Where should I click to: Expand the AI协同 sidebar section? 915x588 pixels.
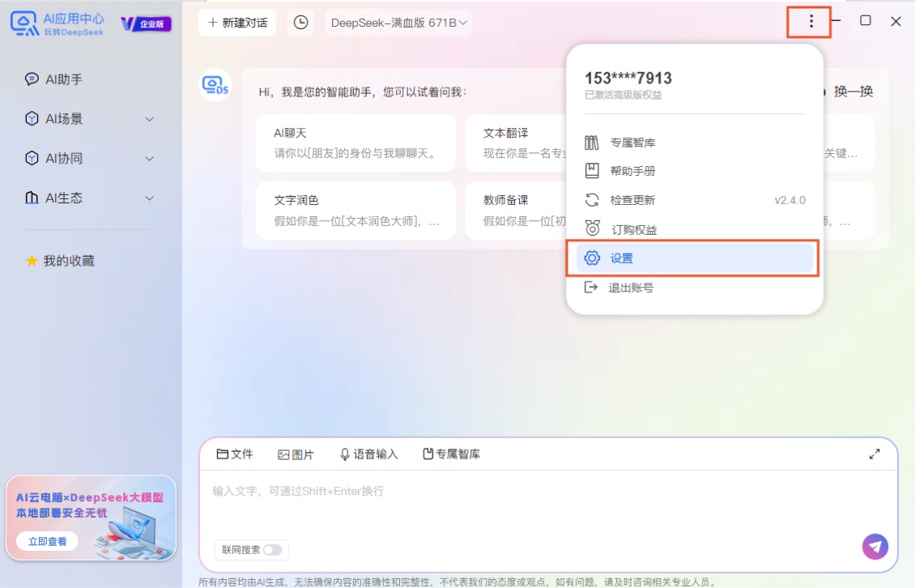pos(89,158)
